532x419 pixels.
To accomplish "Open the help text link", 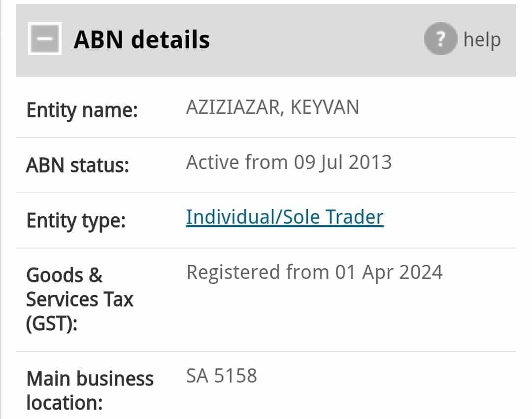I will click(482, 39).
